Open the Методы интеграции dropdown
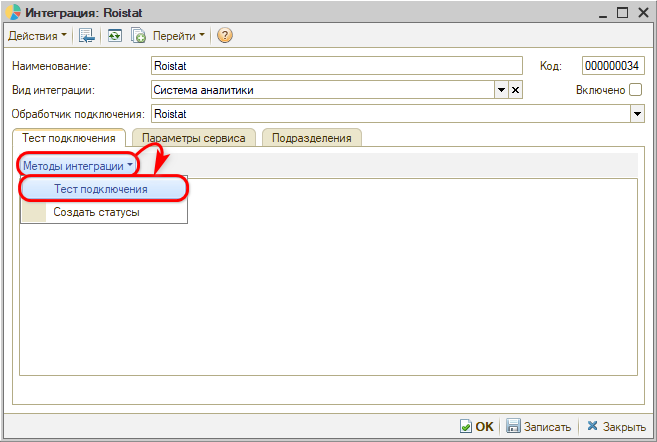 [78, 166]
